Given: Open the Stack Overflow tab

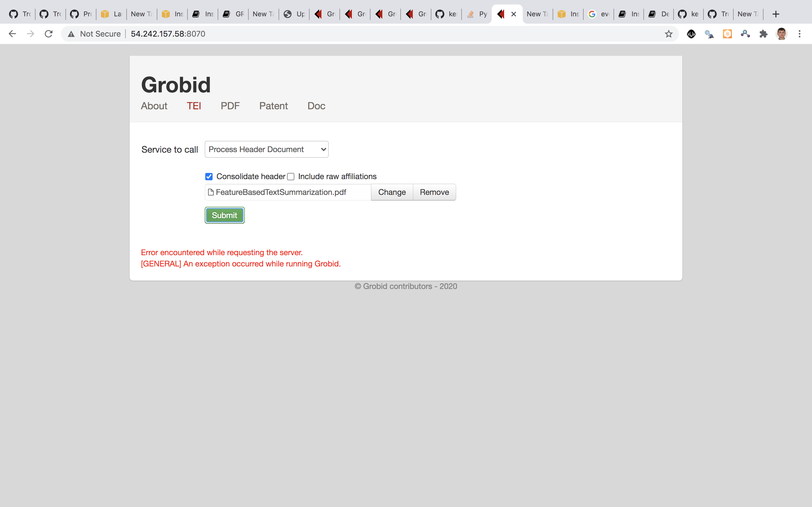Looking at the screenshot, I should pos(476,14).
